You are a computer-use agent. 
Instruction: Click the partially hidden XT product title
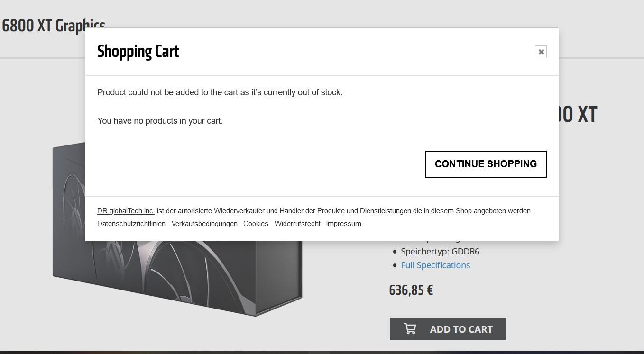(579, 115)
